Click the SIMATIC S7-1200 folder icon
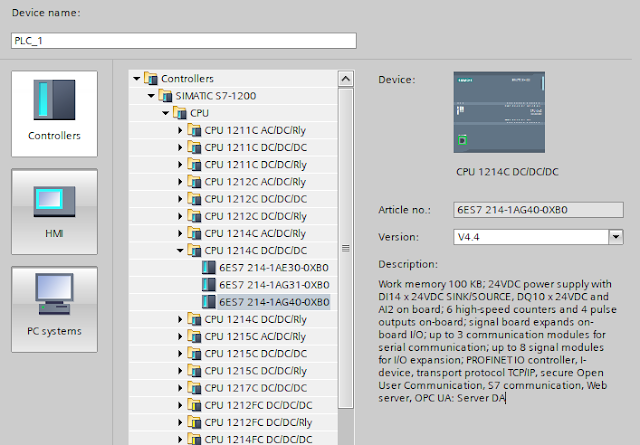The height and width of the screenshot is (445, 640). [x=165, y=96]
